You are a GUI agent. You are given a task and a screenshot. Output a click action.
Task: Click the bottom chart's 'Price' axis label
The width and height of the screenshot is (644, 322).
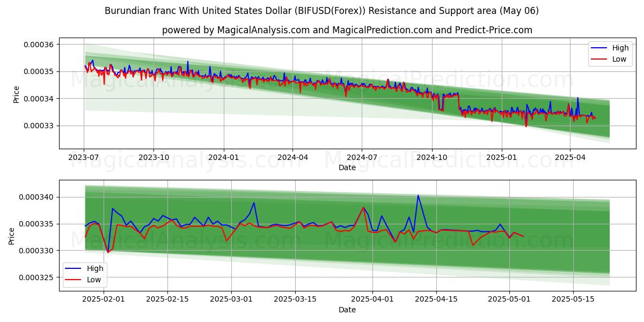coord(12,236)
